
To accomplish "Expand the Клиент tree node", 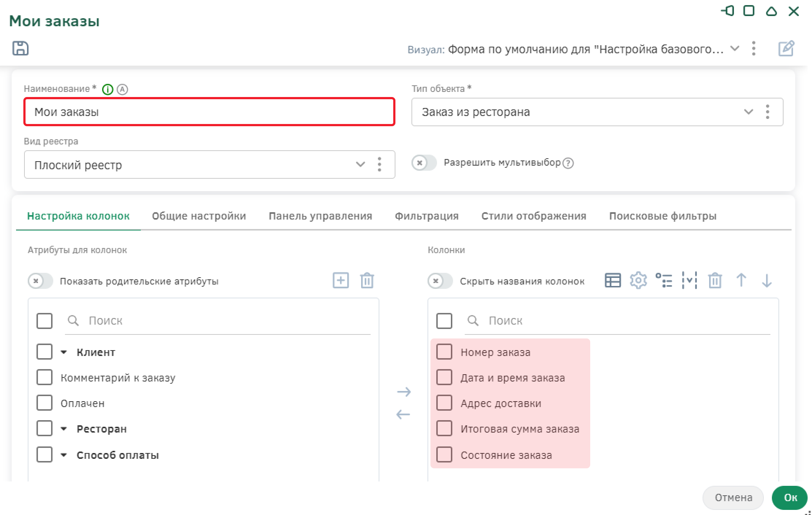I will point(64,352).
